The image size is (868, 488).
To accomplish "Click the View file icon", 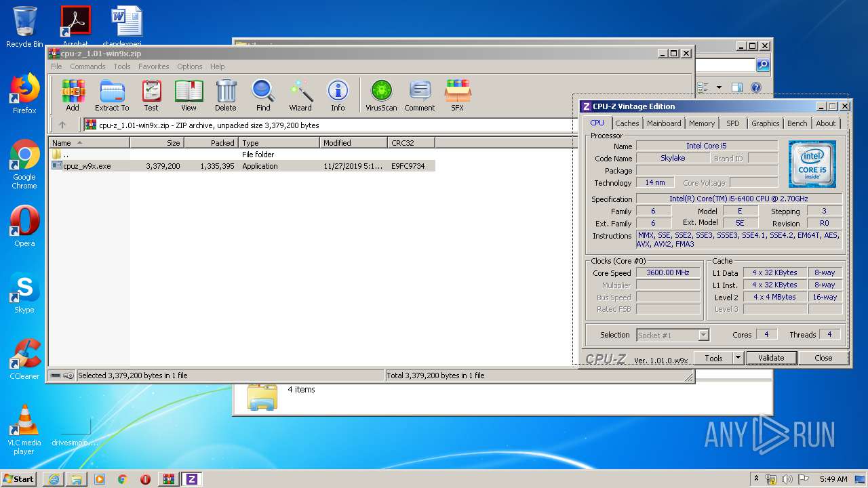I will pyautogui.click(x=189, y=95).
